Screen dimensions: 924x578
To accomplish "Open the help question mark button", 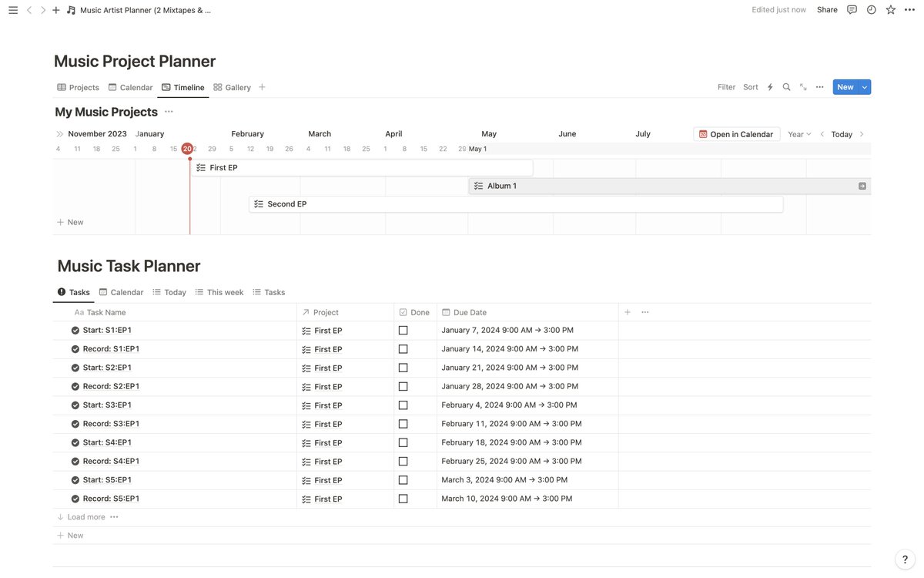I will [906, 560].
